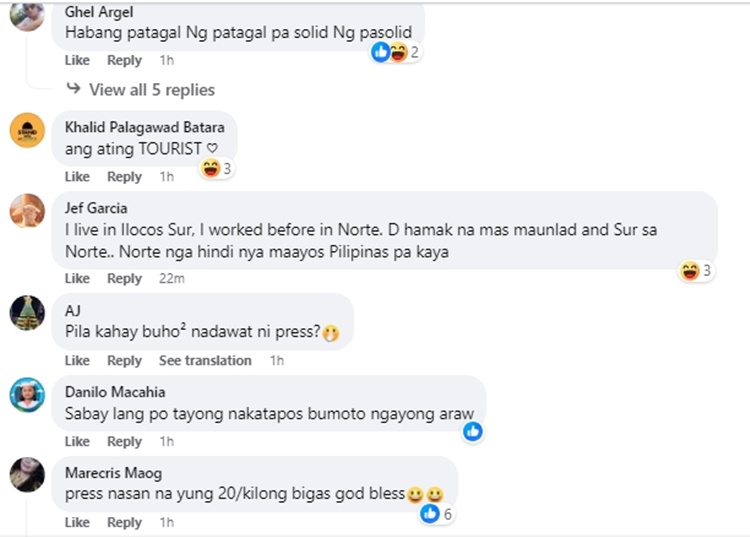View the like reaction on Danilo's comment
The width and height of the screenshot is (750, 537).
[x=473, y=432]
